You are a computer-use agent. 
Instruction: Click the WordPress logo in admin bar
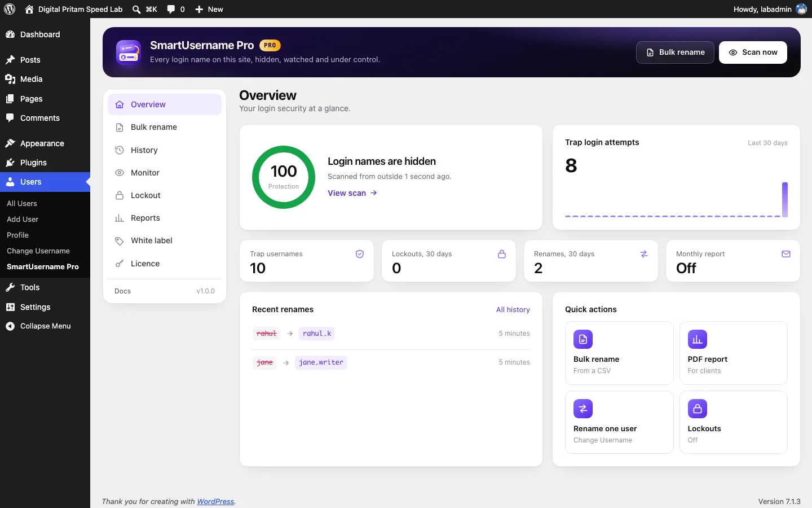10,9
